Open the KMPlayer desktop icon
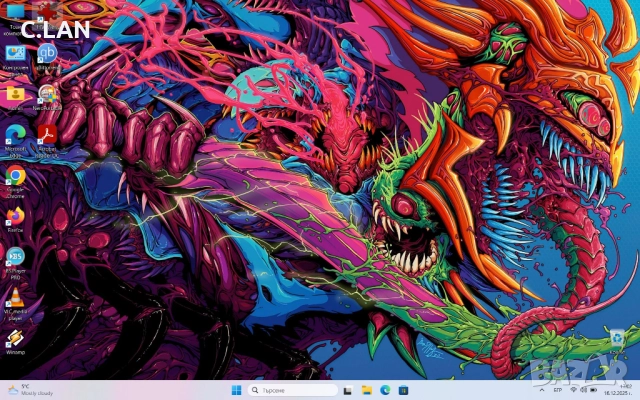Screen dimensions: 640x400 click(15, 255)
